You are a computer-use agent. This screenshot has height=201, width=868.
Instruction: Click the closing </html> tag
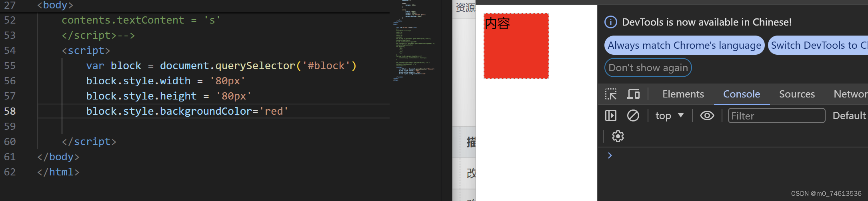(58, 172)
